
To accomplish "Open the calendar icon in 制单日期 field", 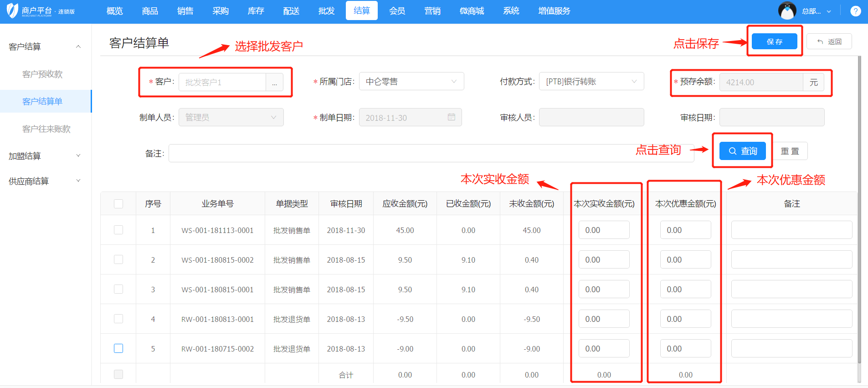I will click(x=451, y=117).
